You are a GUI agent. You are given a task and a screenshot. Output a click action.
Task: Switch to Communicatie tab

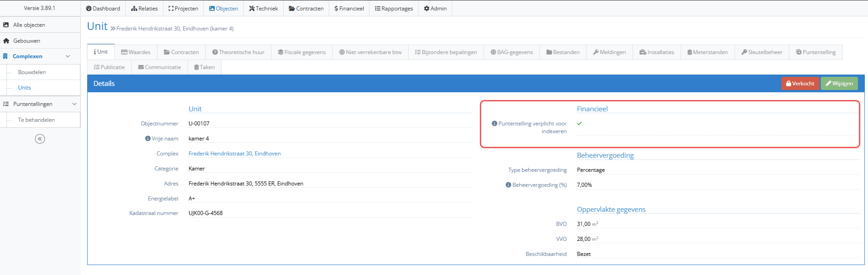(159, 67)
